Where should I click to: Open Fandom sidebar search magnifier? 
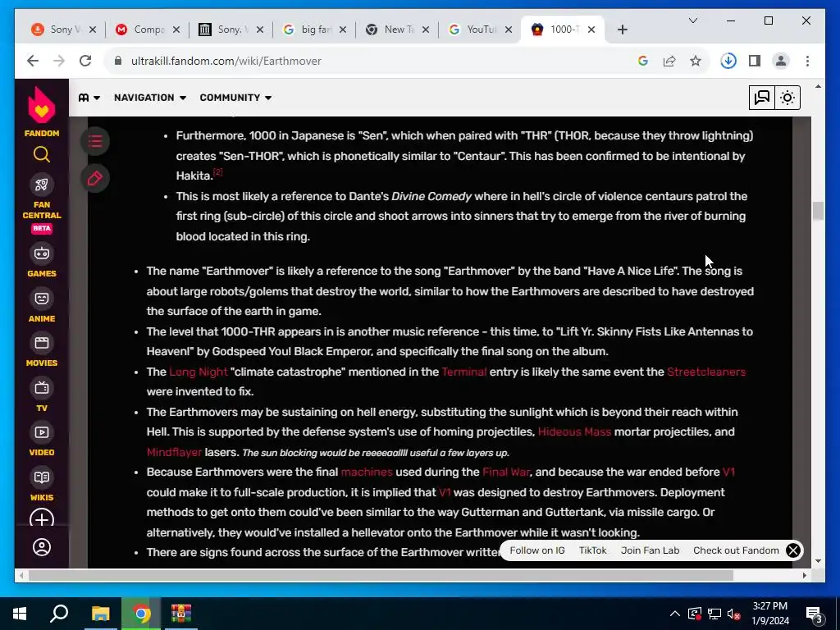(42, 155)
